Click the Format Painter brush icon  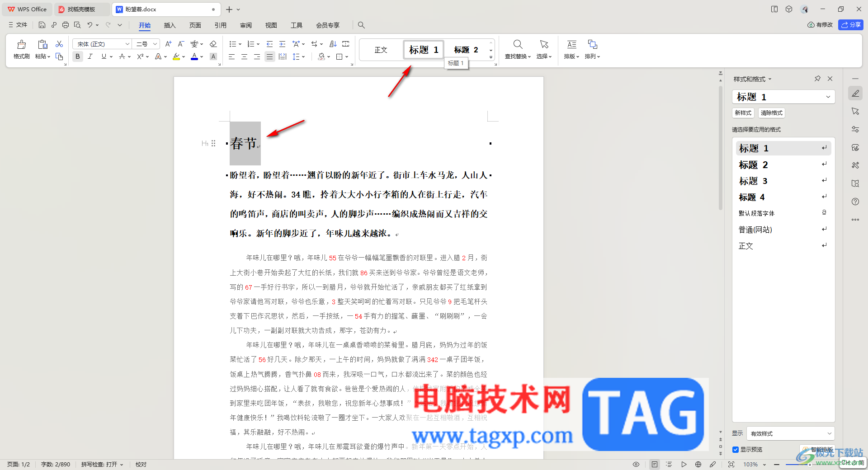[x=21, y=45]
